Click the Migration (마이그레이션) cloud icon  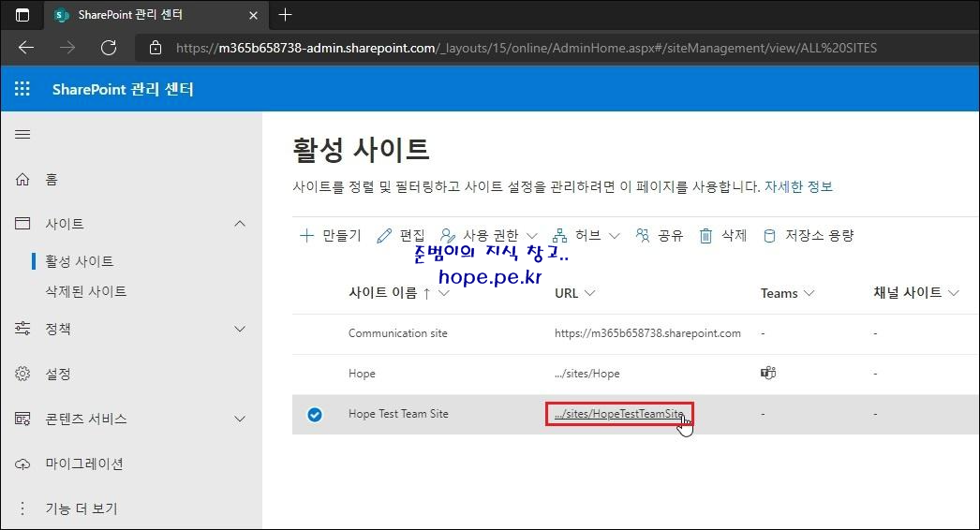coord(22,464)
